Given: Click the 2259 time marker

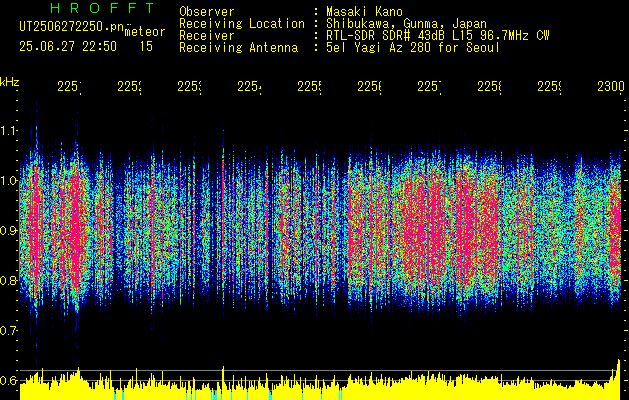Looking at the screenshot, I should pos(549,86).
